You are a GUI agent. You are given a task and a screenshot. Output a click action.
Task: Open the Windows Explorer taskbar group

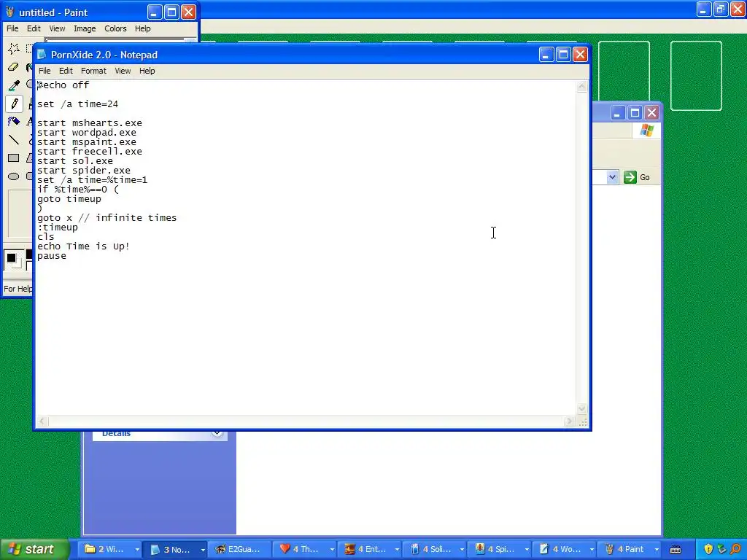click(x=111, y=550)
